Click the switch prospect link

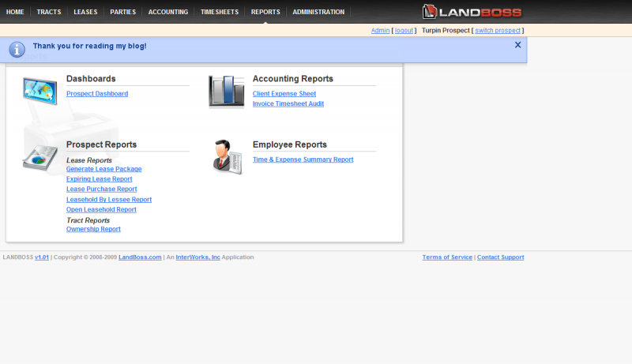point(498,31)
